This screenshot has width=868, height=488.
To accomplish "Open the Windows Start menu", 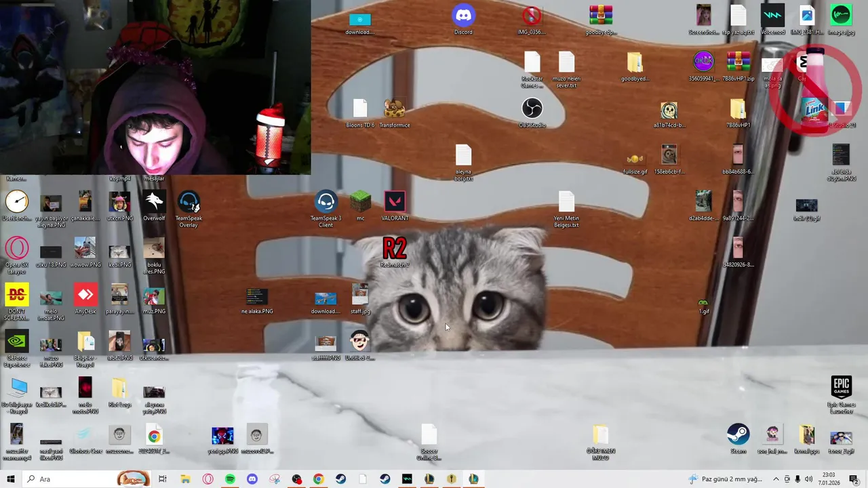I will [x=11, y=479].
